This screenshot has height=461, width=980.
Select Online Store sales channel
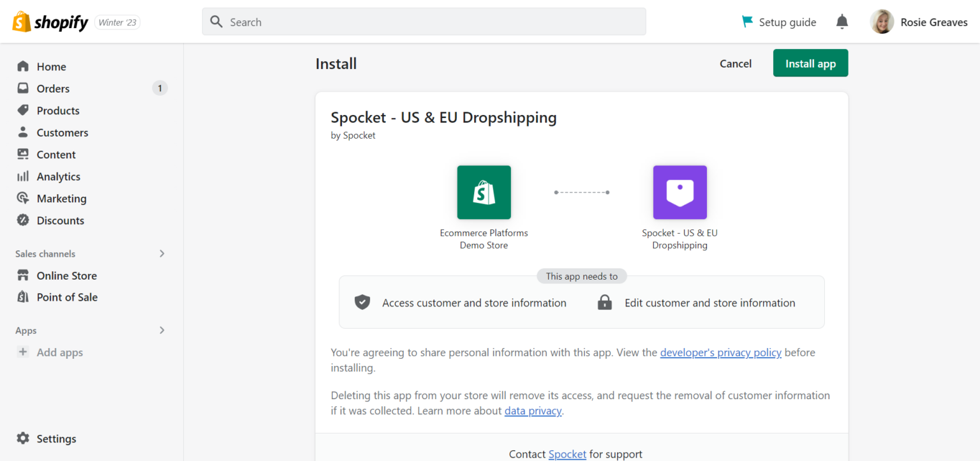pyautogui.click(x=66, y=276)
